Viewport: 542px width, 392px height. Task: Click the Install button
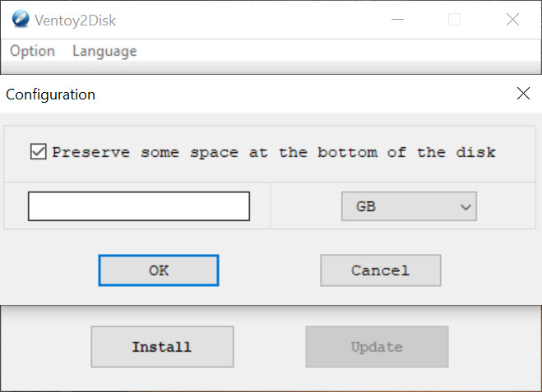pos(162,347)
